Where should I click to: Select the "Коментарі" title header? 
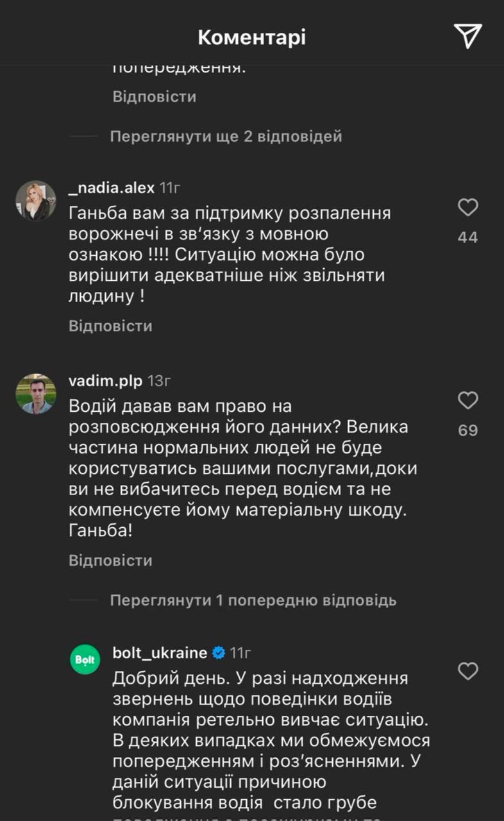pyautogui.click(x=252, y=37)
